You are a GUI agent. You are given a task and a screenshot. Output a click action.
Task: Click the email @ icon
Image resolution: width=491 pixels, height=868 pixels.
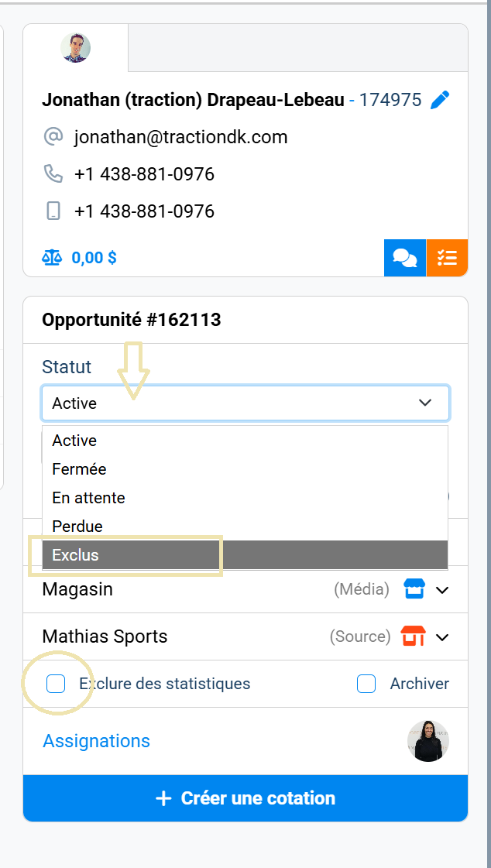(52, 136)
